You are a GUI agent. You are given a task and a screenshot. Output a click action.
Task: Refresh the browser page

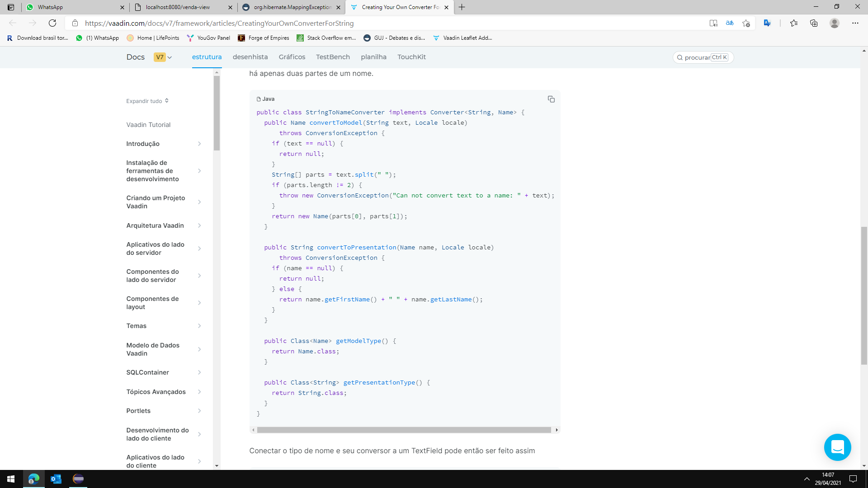pos(52,23)
